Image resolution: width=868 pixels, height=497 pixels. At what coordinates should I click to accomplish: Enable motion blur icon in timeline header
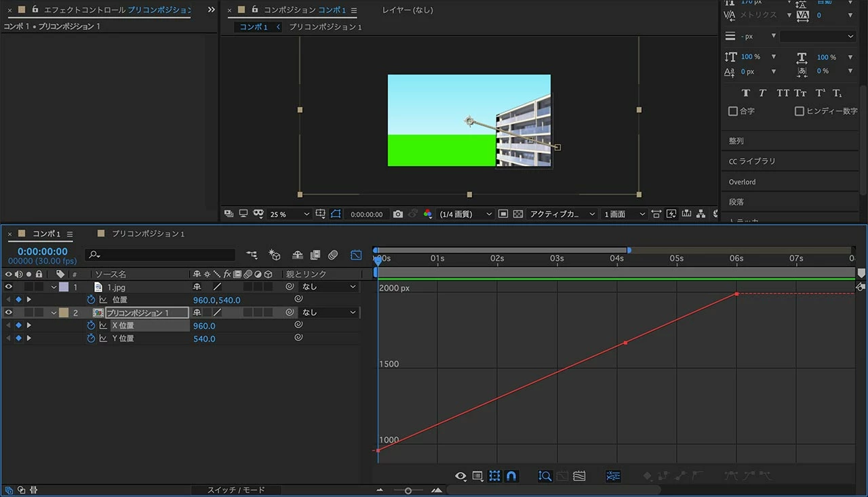[333, 255]
